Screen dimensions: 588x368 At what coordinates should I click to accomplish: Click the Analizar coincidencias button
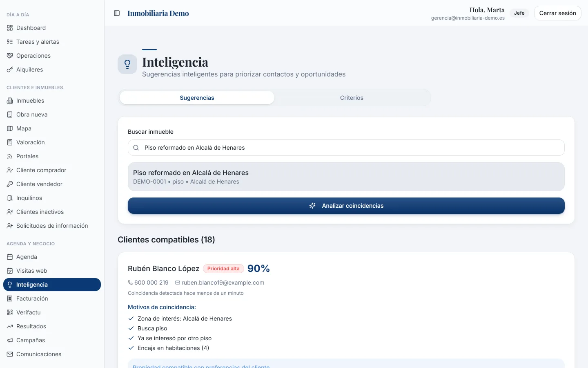pos(346,206)
